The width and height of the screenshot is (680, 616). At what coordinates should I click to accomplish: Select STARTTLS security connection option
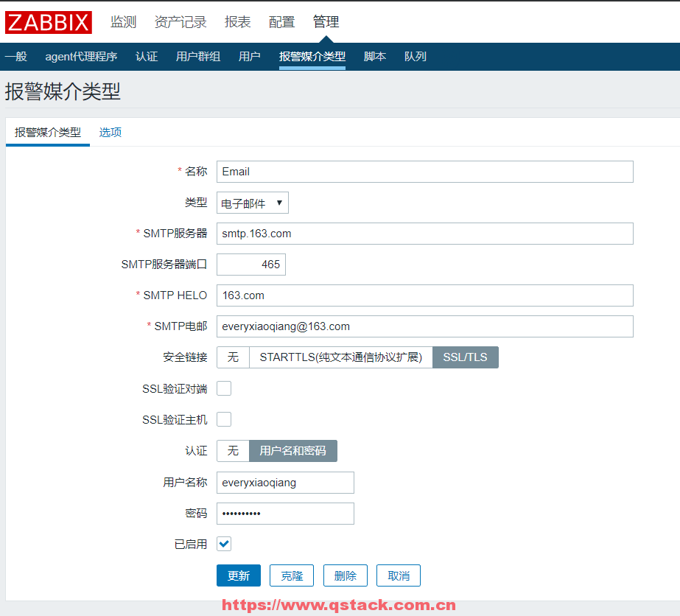(x=340, y=357)
